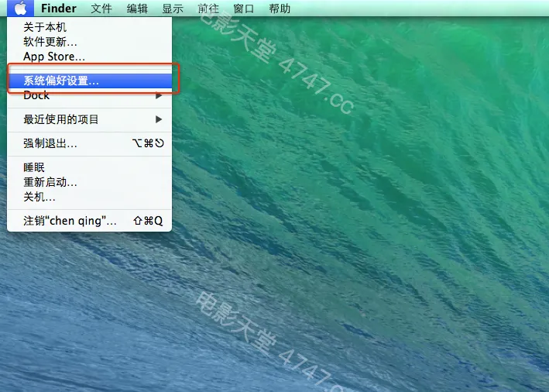The width and height of the screenshot is (549, 392).
Task: Open the 窗口 menu
Action: point(243,9)
